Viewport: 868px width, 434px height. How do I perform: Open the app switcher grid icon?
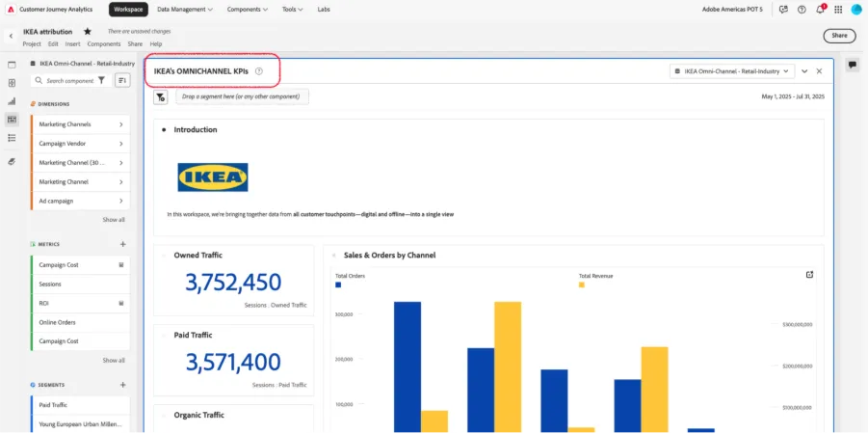838,10
